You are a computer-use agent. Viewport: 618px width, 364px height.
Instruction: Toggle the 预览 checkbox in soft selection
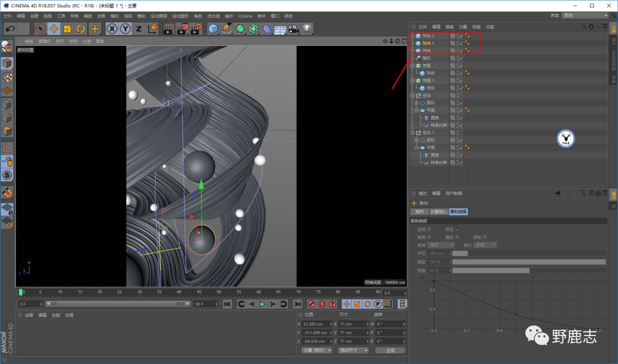(457, 229)
